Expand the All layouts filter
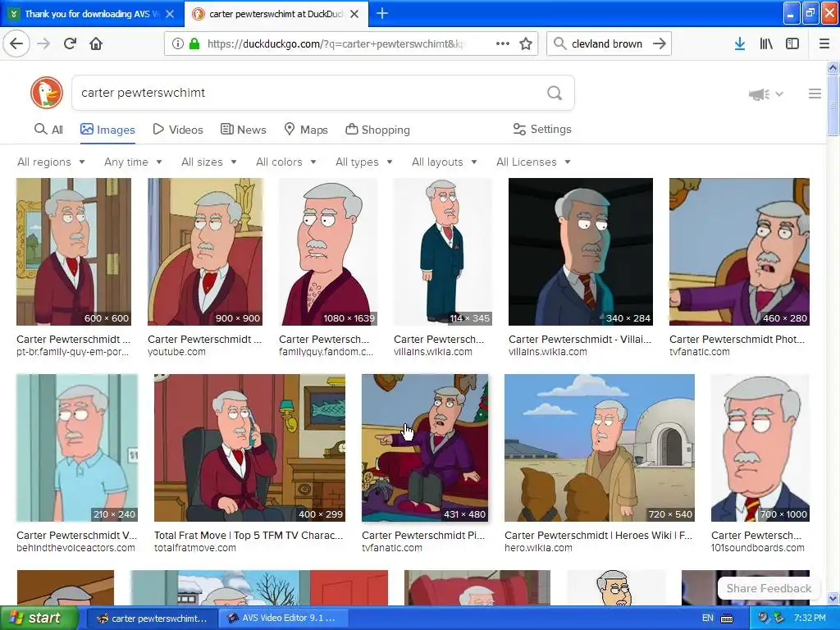 point(444,162)
